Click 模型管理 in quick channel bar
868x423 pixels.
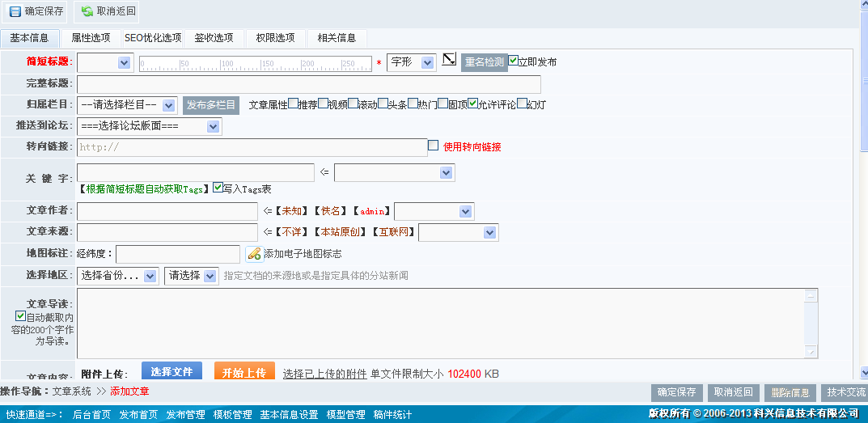coord(346,414)
